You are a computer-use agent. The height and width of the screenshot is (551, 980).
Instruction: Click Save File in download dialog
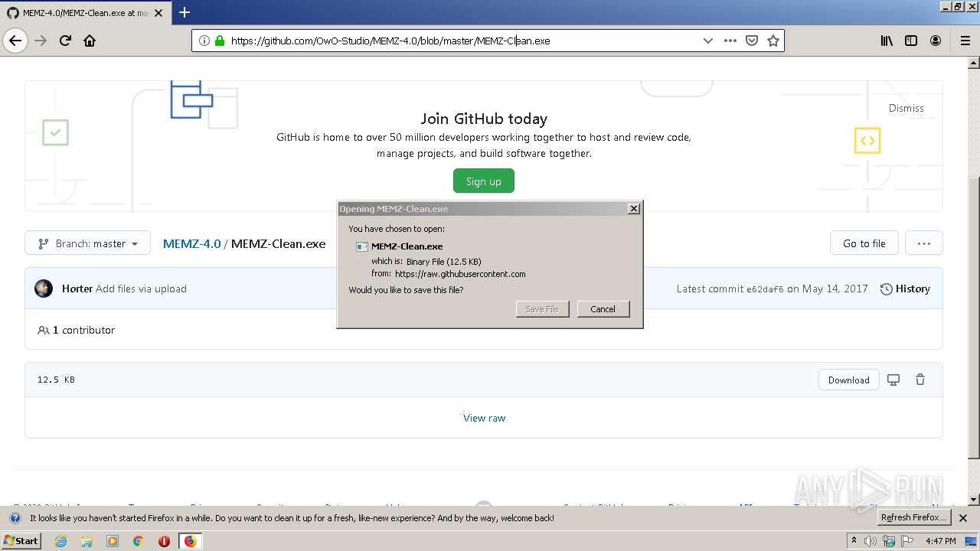[x=542, y=308]
